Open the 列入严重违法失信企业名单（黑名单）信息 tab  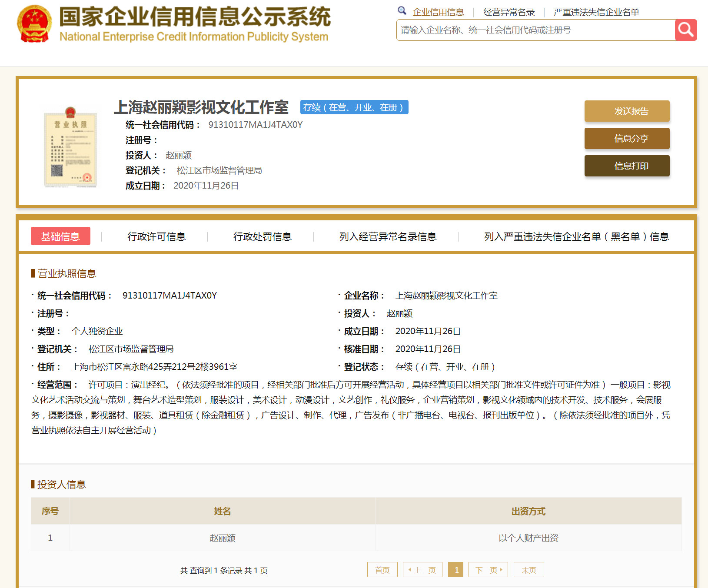[x=576, y=236]
